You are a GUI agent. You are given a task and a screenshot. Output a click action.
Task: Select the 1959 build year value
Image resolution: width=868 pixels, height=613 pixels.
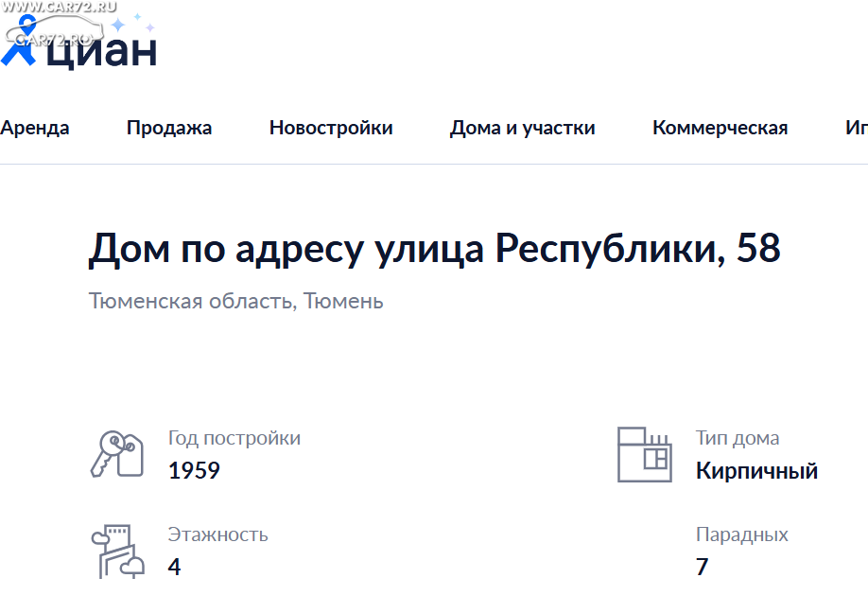point(194,470)
